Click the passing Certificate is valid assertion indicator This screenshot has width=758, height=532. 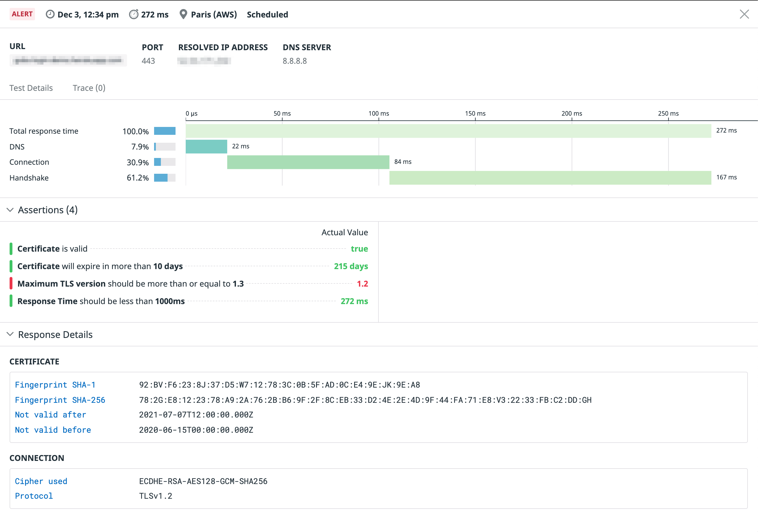tap(12, 249)
